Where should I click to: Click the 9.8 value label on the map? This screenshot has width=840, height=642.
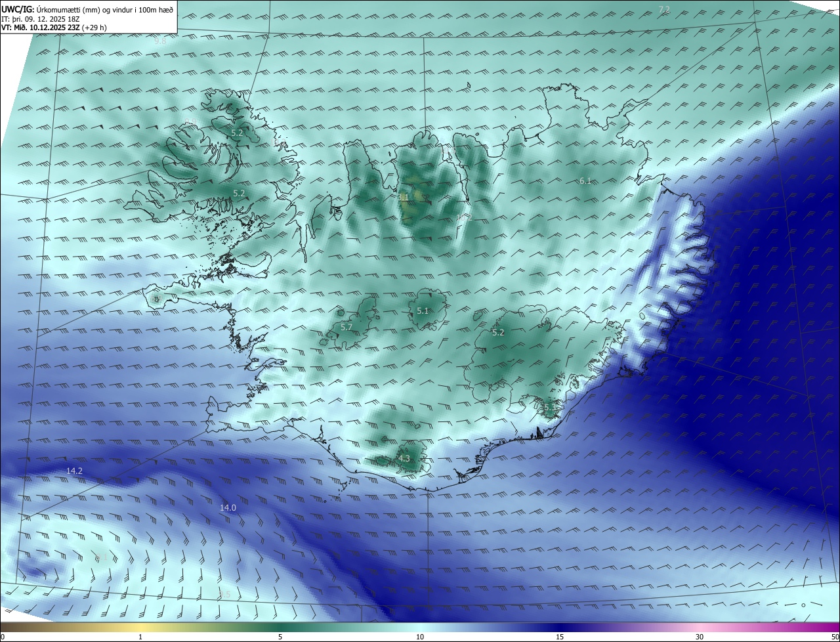point(160,41)
